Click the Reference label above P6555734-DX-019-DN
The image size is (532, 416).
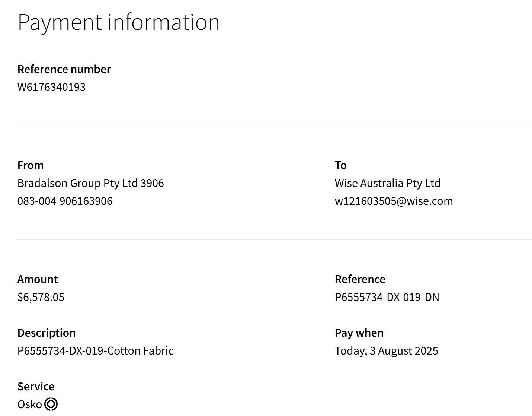click(360, 279)
